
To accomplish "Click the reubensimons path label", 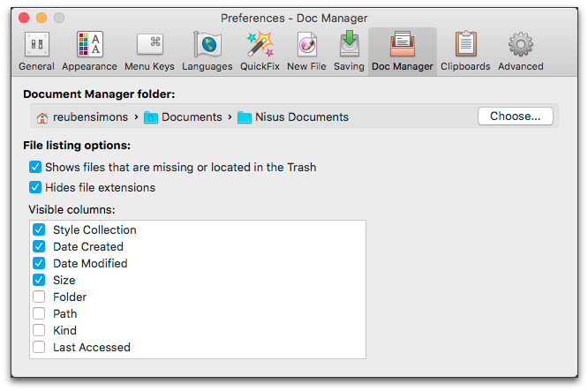I will point(90,117).
